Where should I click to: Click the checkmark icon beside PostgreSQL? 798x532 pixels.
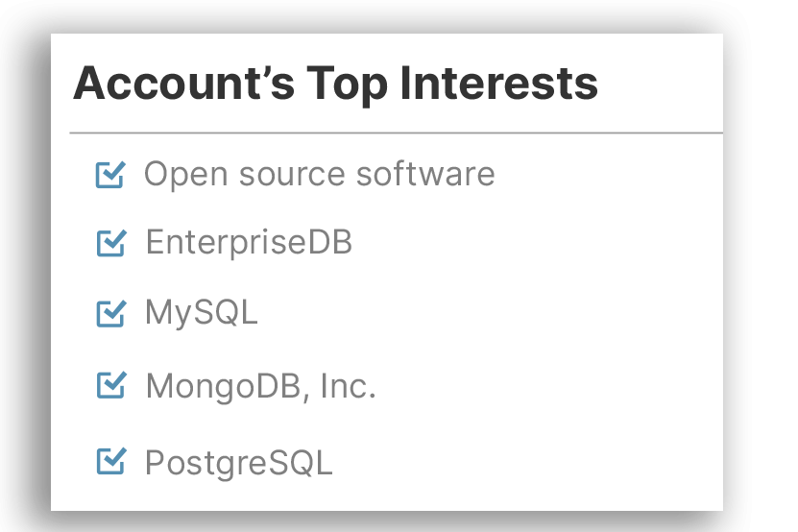point(111,461)
